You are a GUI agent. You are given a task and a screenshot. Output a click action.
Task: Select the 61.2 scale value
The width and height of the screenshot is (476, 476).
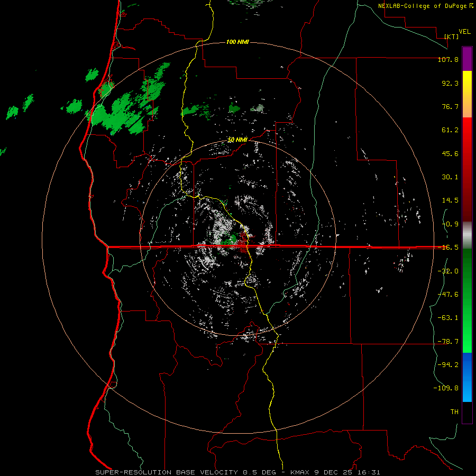pos(450,130)
